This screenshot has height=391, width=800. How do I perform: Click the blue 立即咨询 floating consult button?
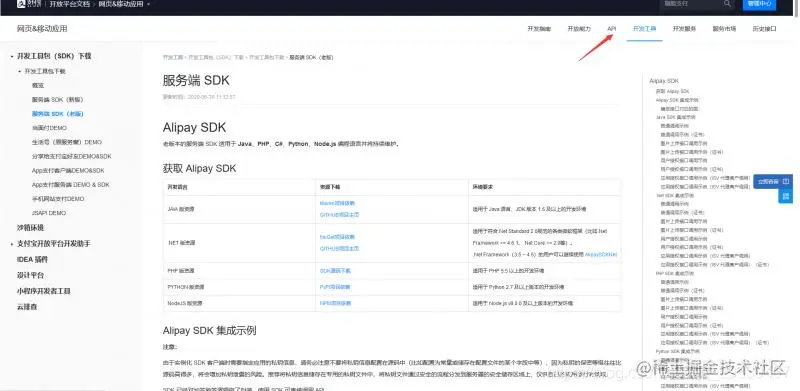click(x=773, y=181)
